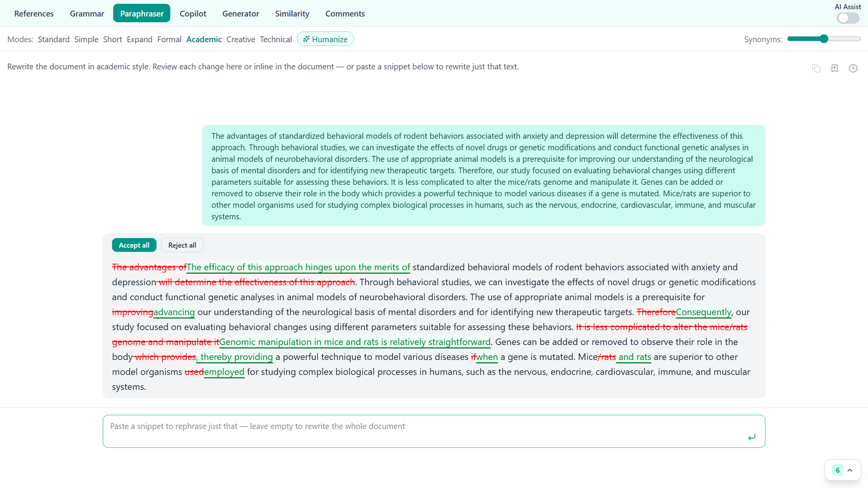Open rewrite history clock icon

[x=853, y=68]
